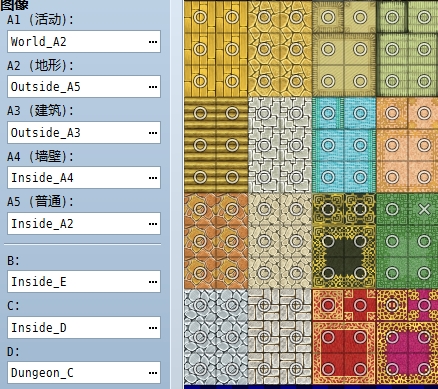This screenshot has height=389, width=438.
Task: Toggle bottom-right circle on cyan carpet tile
Action: [360, 177]
